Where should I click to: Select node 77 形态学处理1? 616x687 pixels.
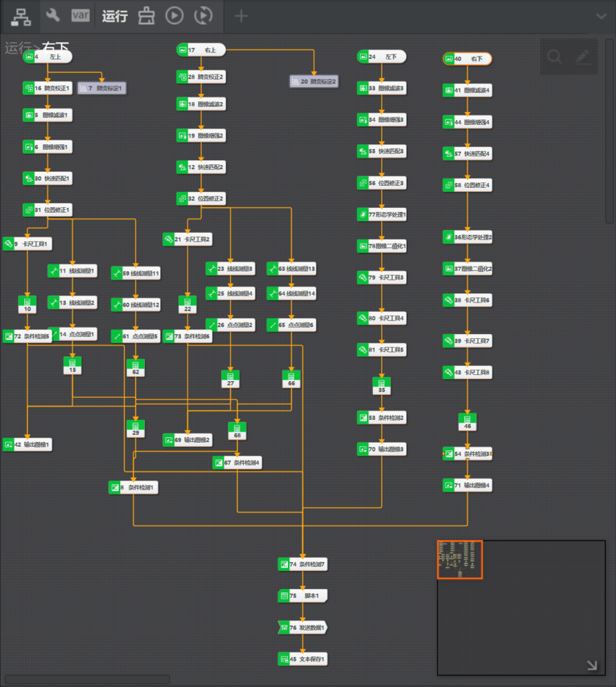click(x=382, y=214)
